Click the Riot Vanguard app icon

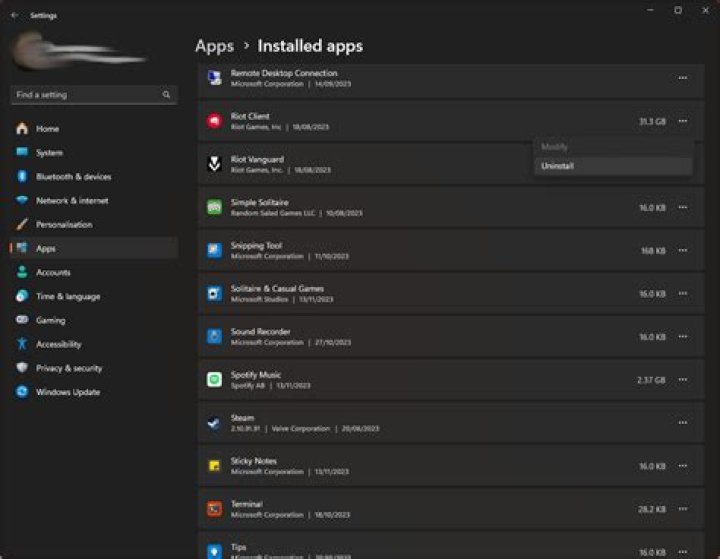pos(214,164)
